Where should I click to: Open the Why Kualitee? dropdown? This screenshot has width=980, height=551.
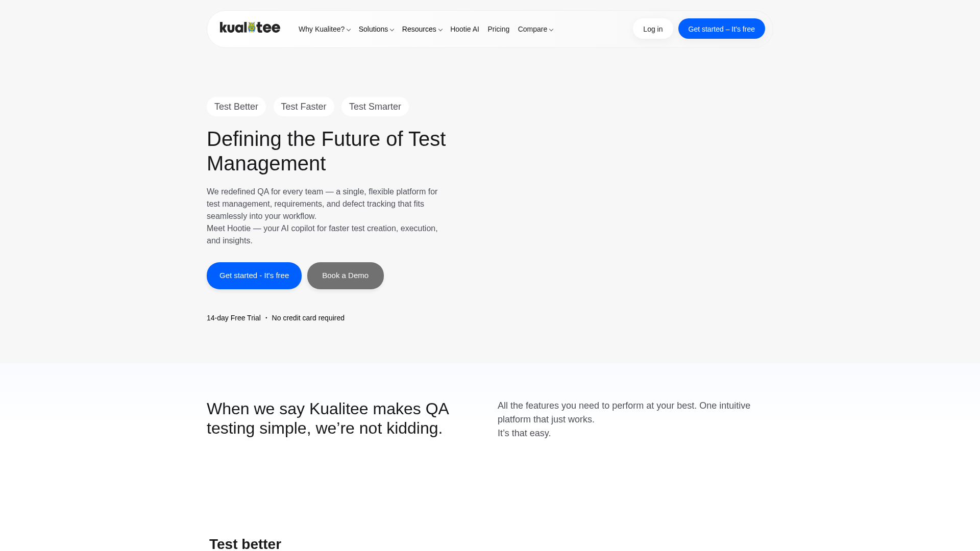[x=322, y=29]
